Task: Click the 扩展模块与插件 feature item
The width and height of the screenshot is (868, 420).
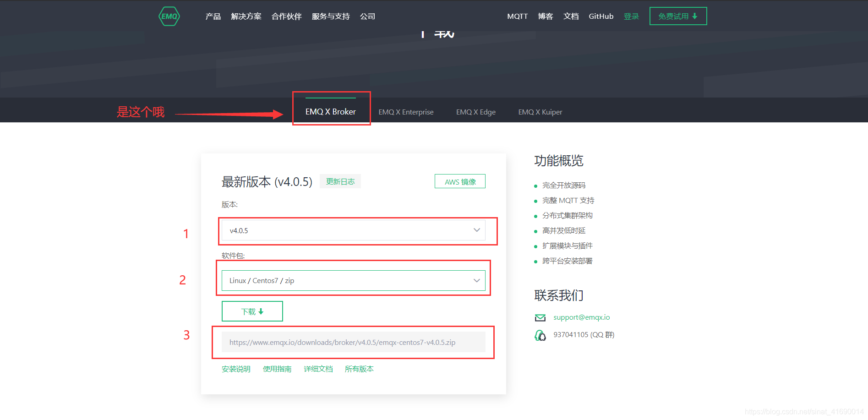Action: click(568, 246)
